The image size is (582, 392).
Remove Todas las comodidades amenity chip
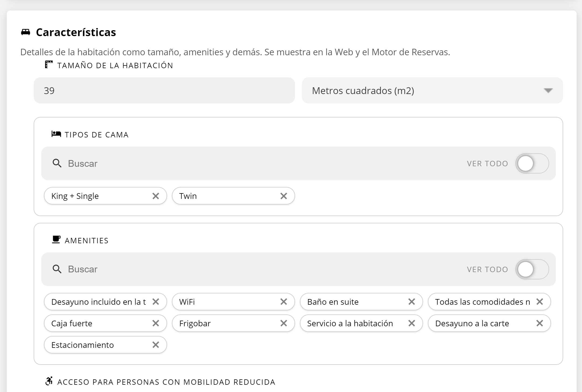click(x=540, y=301)
